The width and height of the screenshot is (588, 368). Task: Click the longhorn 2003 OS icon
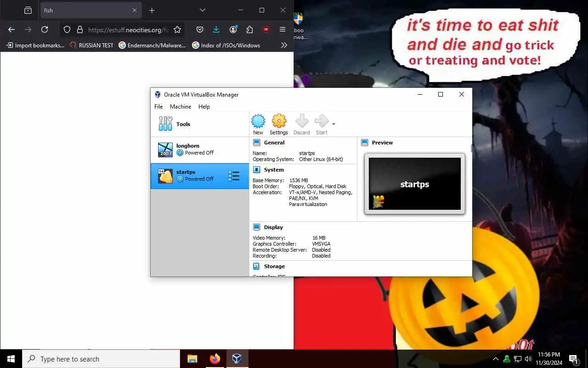click(x=165, y=149)
